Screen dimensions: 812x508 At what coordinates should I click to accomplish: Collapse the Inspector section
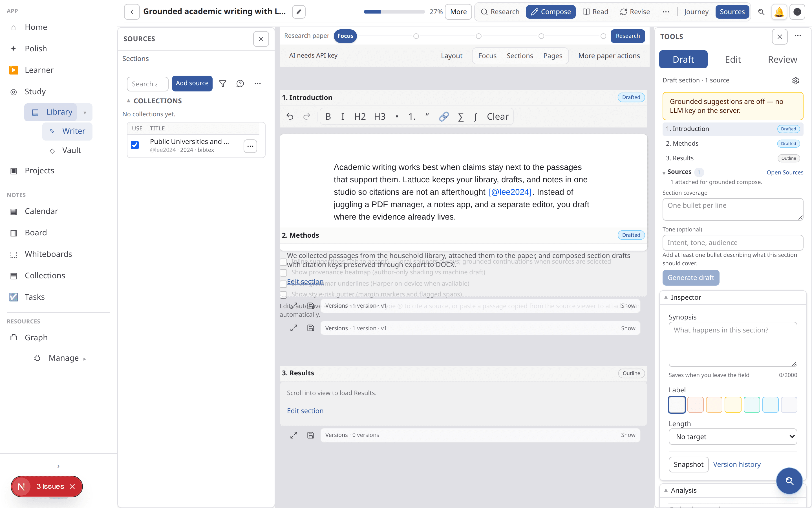[666, 297]
